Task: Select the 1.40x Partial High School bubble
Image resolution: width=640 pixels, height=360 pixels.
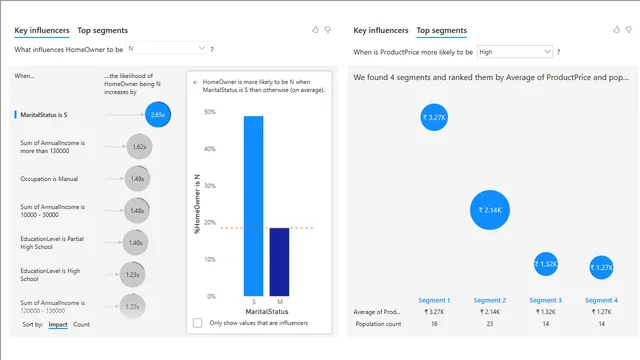Action: (135, 242)
